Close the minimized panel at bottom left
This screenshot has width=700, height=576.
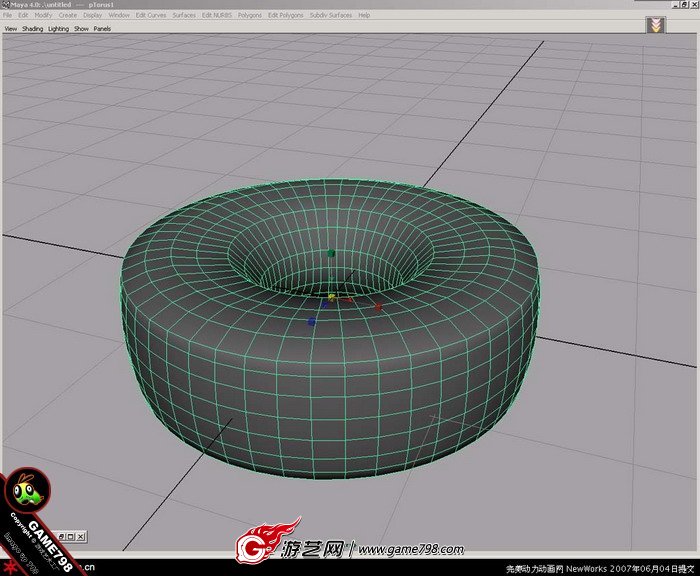(81, 536)
